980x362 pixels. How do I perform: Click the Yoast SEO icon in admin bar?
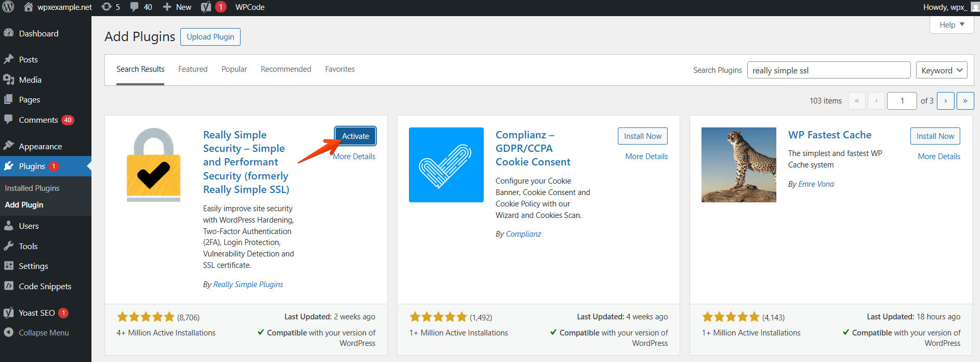(206, 7)
